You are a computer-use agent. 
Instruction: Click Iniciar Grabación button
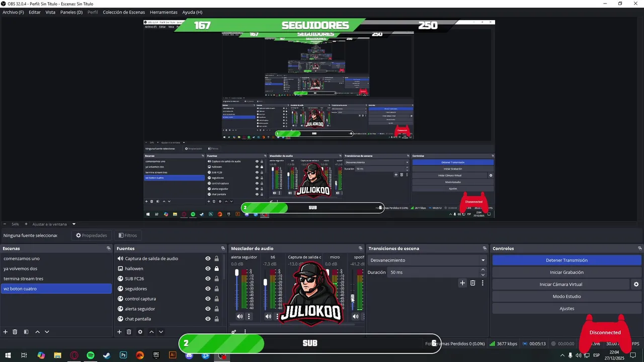point(567,273)
